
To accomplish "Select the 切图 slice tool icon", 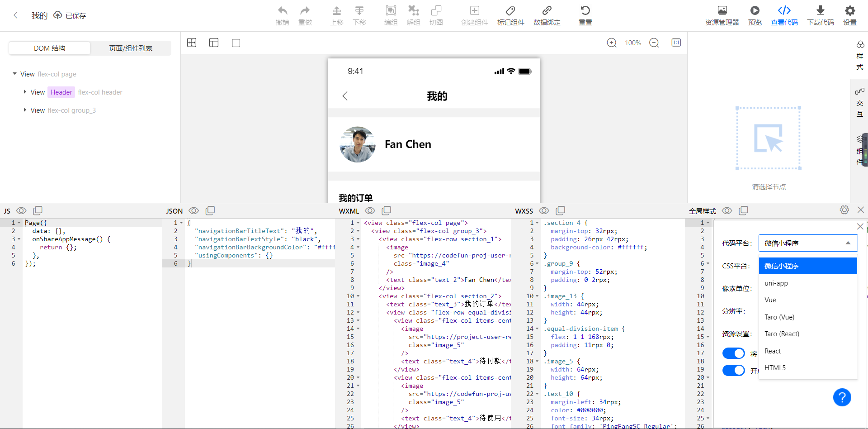I will (436, 15).
